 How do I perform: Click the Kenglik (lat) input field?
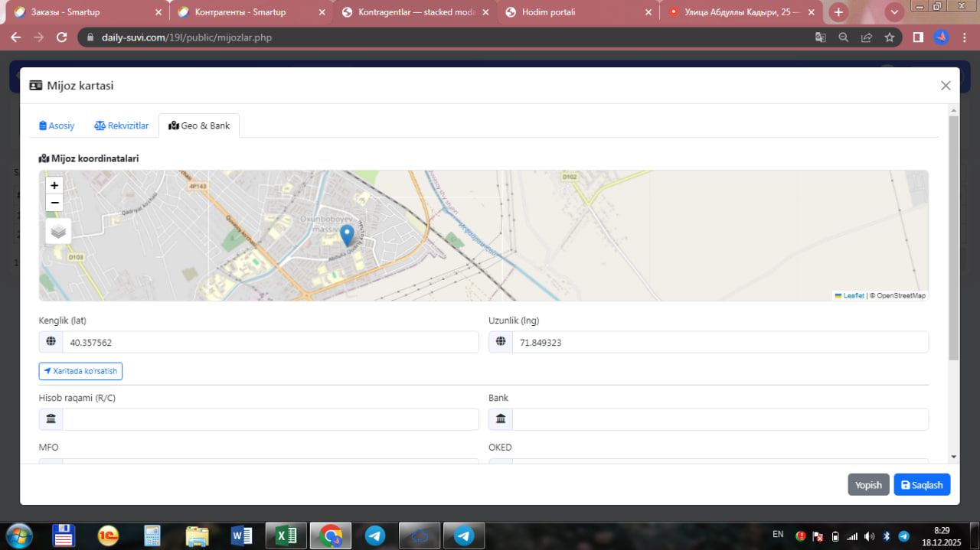tap(269, 343)
